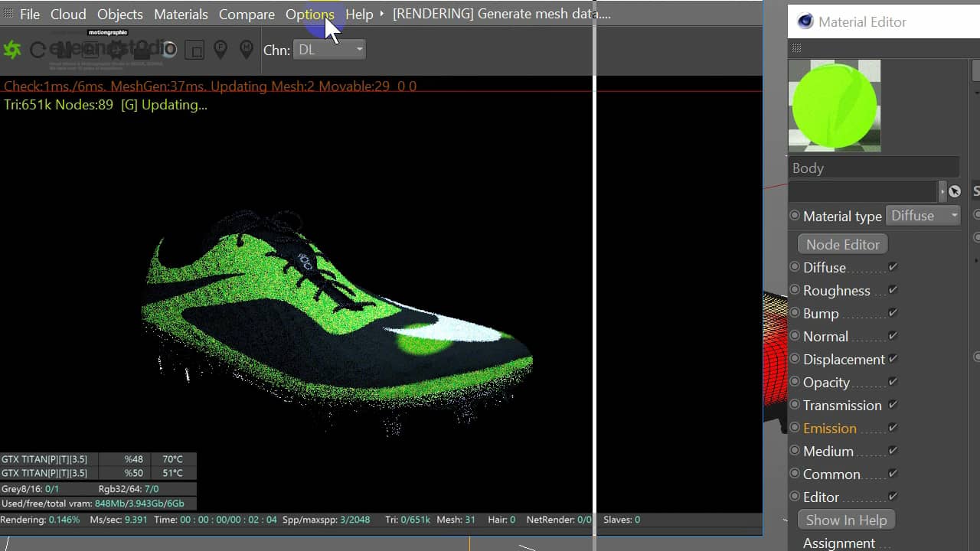Expand the small arrow after Help menu

point(381,14)
